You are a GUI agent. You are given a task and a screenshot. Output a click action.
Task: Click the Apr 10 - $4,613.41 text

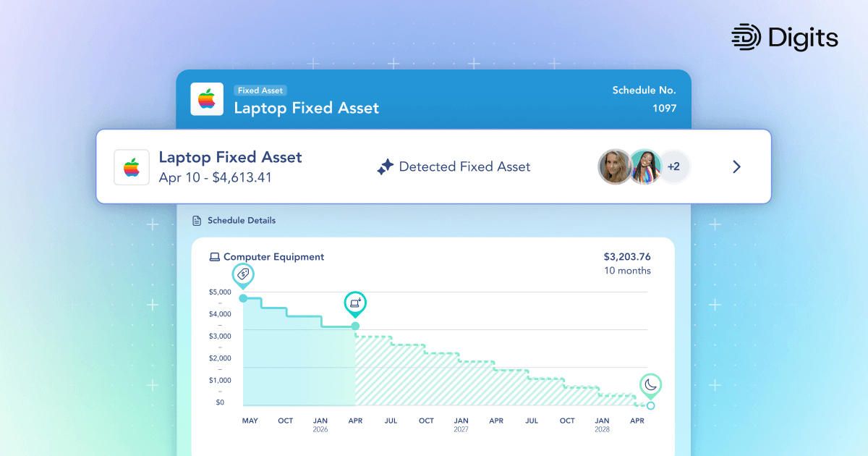click(216, 177)
